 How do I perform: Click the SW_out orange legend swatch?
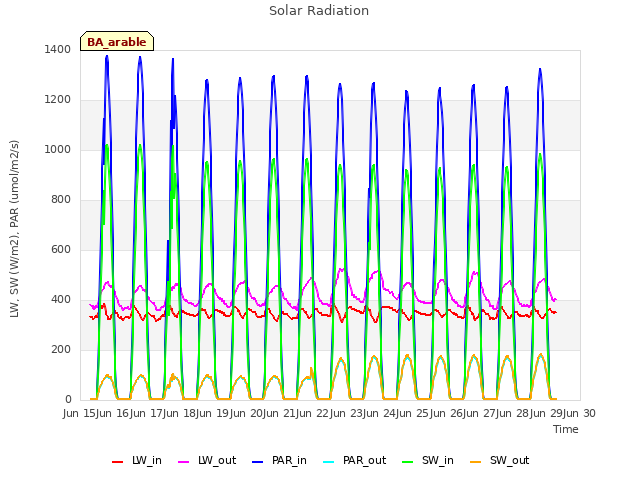coord(476,462)
